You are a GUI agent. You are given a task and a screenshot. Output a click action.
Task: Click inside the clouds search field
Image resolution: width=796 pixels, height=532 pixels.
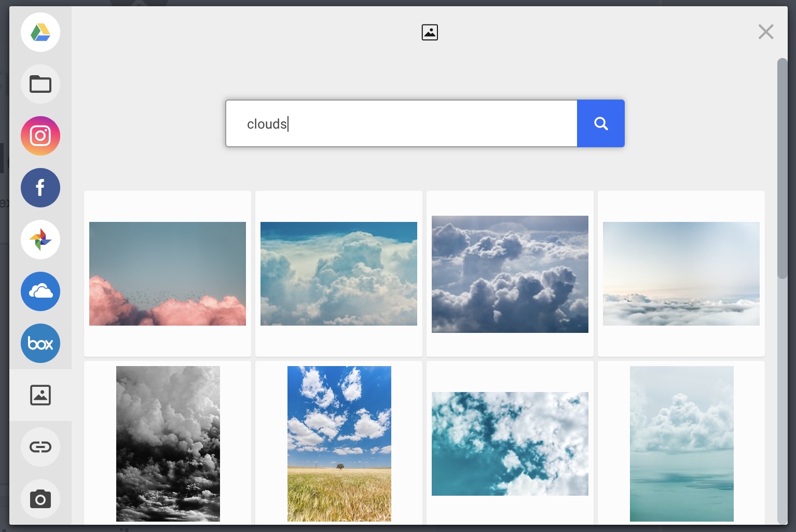pyautogui.click(x=401, y=123)
